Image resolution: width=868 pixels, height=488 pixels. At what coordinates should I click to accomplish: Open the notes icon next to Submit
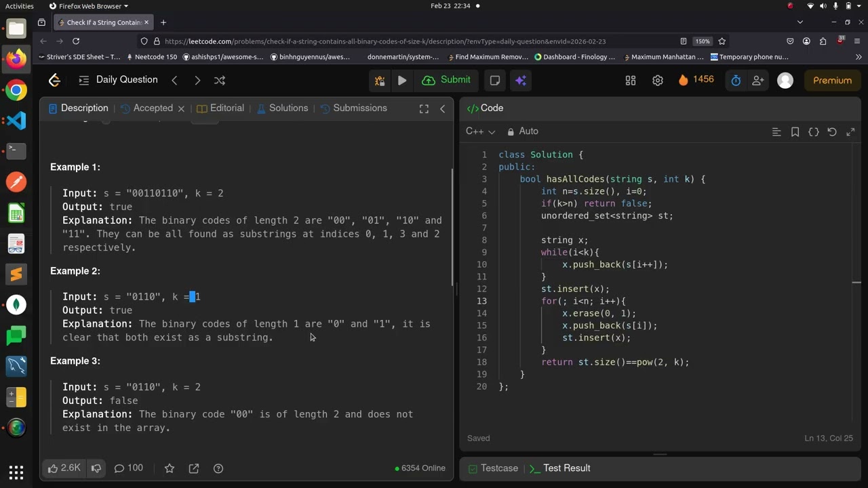tap(495, 80)
